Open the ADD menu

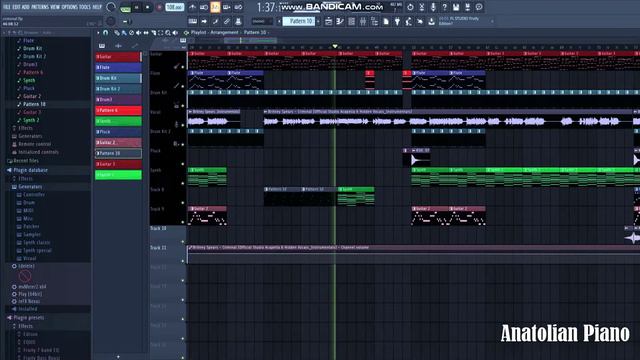tap(26, 7)
